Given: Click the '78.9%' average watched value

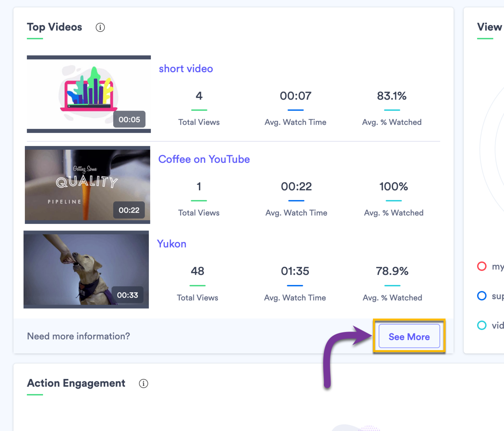Looking at the screenshot, I should pyautogui.click(x=392, y=271).
